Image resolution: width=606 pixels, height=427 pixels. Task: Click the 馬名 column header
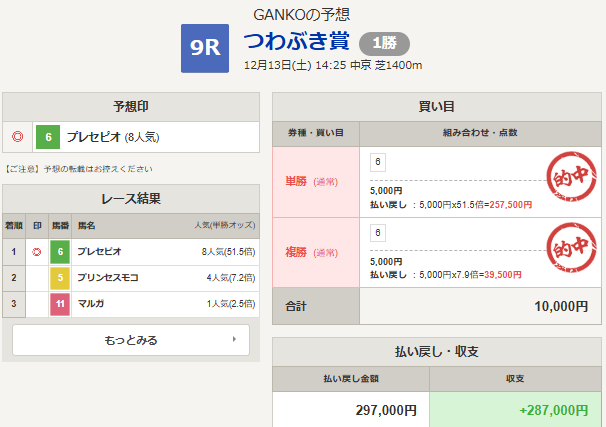coord(87,226)
